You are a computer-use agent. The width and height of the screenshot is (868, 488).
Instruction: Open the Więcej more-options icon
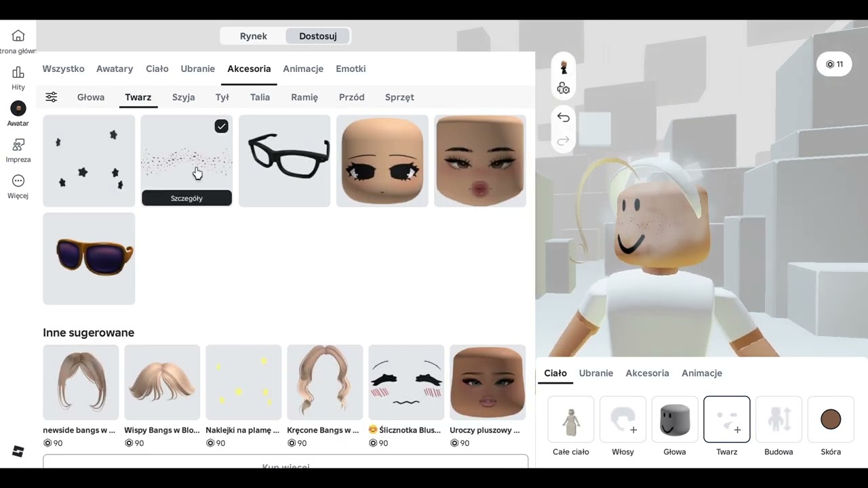18,181
